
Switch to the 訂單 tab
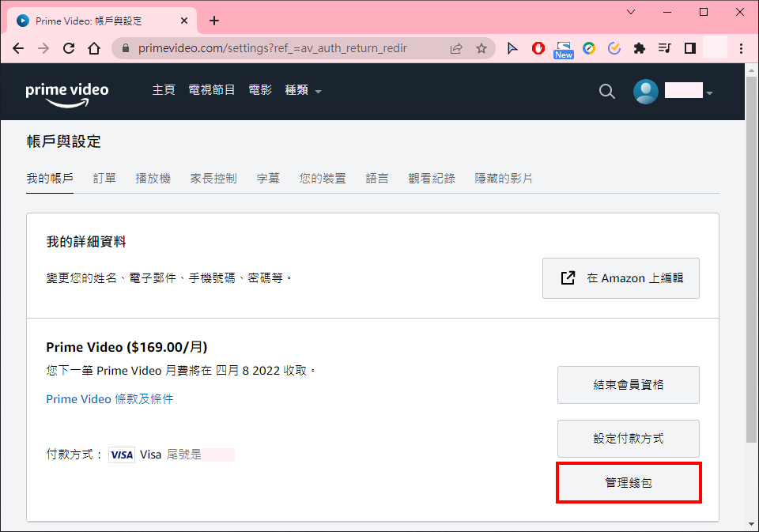tap(104, 178)
